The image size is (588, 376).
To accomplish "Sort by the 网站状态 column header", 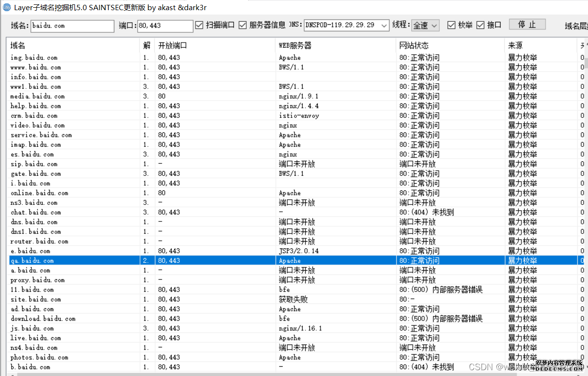I will (450, 45).
